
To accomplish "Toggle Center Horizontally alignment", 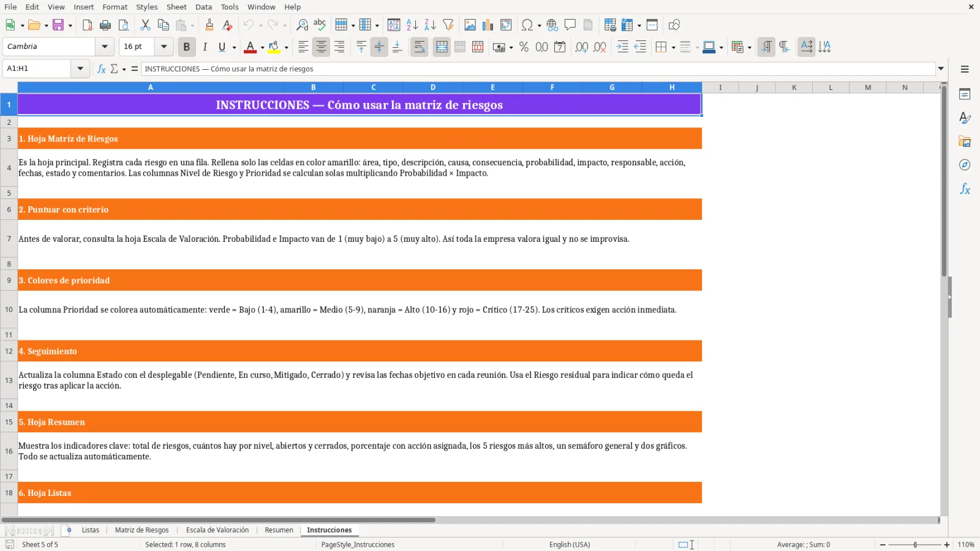I will tap(321, 47).
